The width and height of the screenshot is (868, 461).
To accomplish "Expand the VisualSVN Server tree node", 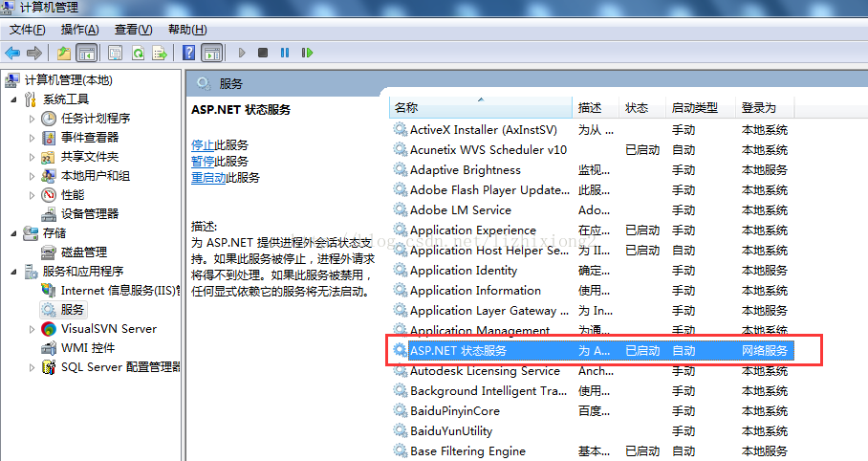I will (x=32, y=329).
